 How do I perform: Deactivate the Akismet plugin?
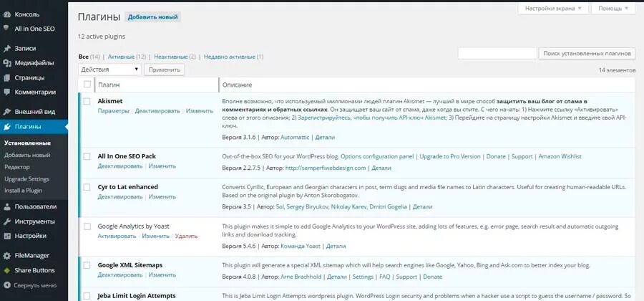[157, 111]
